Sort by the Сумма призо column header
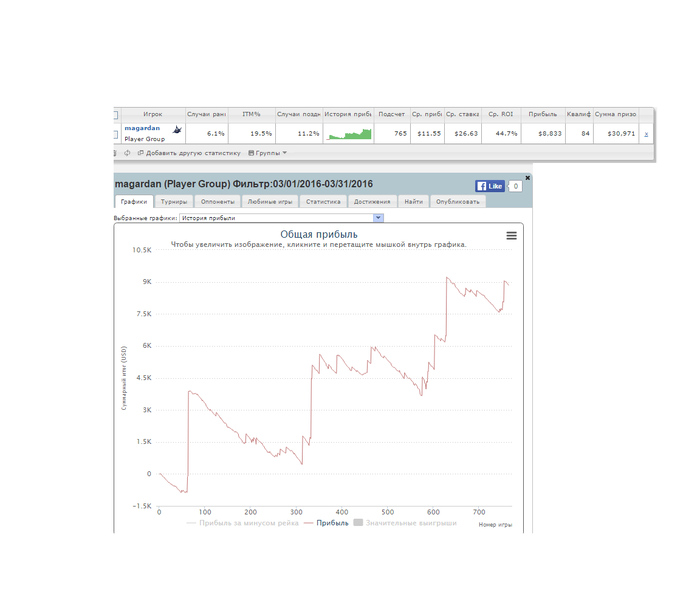The height and width of the screenshot is (602, 700). [x=616, y=114]
